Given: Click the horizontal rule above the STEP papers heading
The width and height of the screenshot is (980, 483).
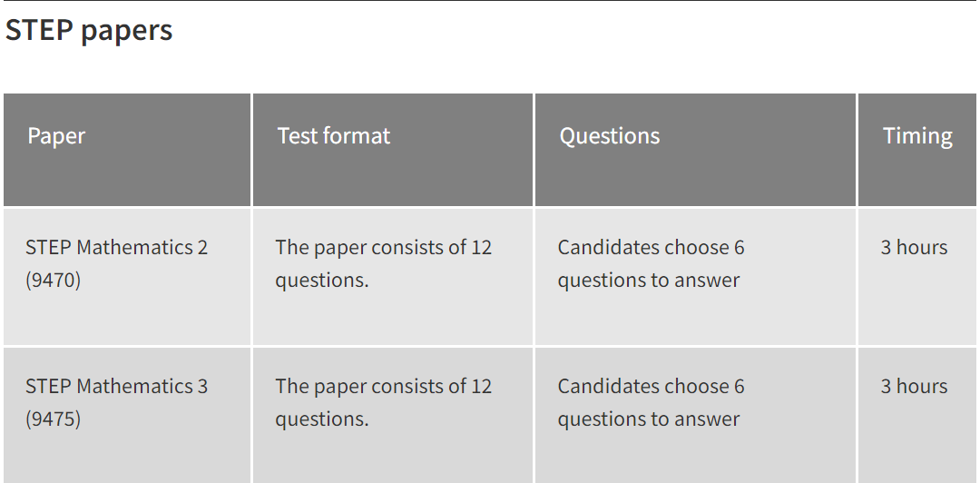Looking at the screenshot, I should tap(490, 1).
